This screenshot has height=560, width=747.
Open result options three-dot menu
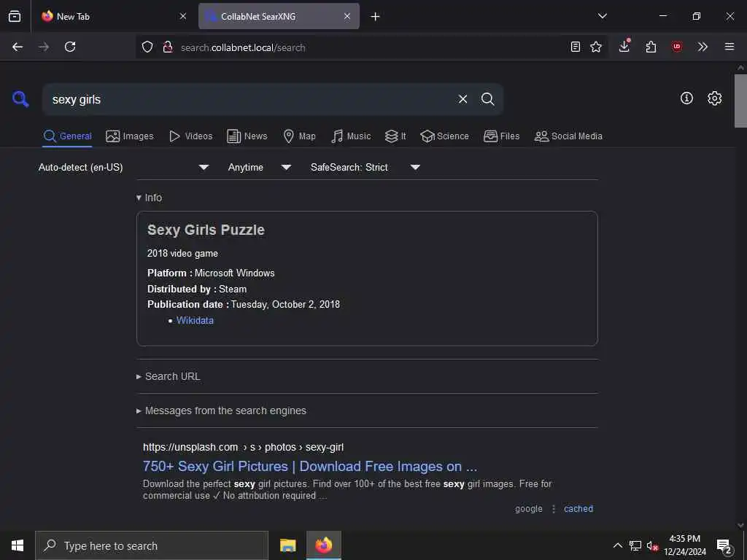[553, 508]
